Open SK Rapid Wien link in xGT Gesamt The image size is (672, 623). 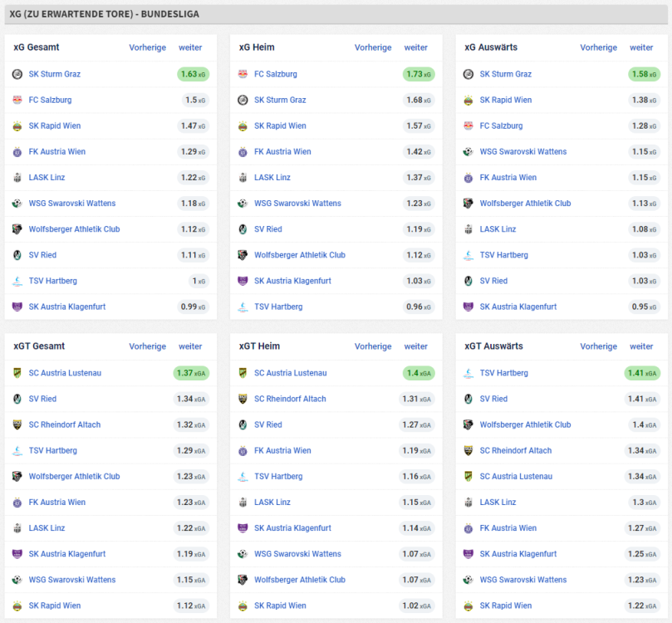click(55, 606)
